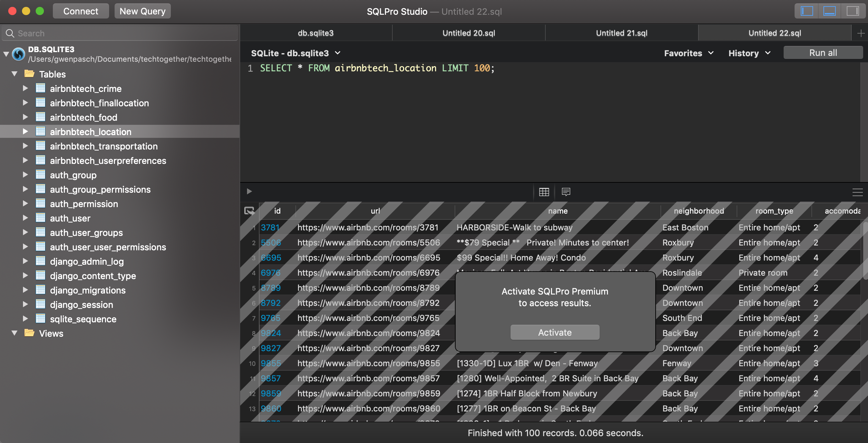Screen dimensions: 868x443
Task: Click the sidebar Search field
Action: click(120, 33)
